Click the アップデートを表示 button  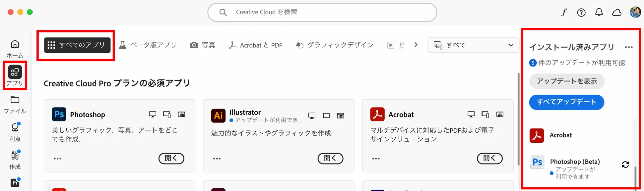[567, 81]
